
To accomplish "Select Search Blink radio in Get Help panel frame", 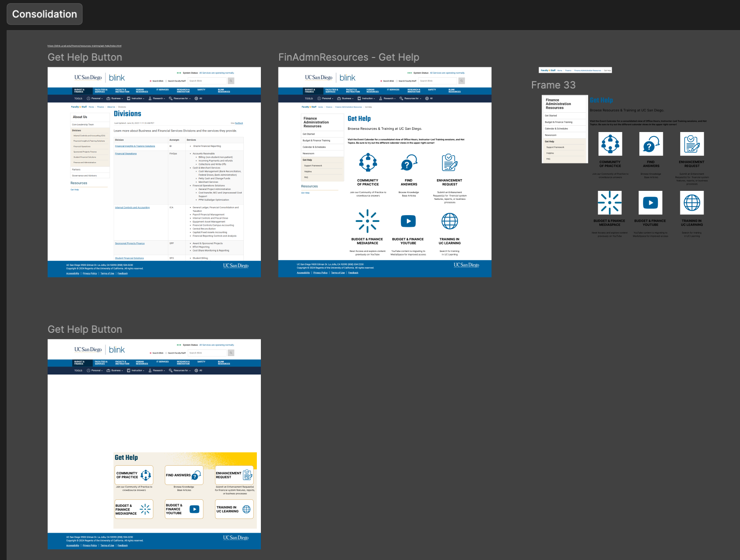I will click(x=150, y=353).
